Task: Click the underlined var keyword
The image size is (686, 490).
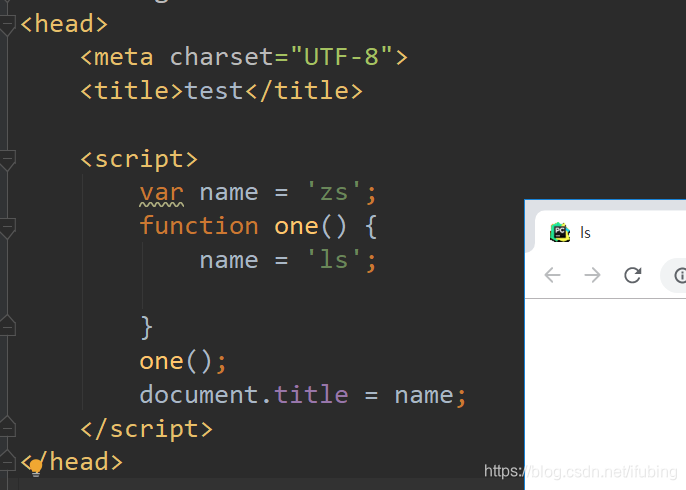Action: point(162,193)
